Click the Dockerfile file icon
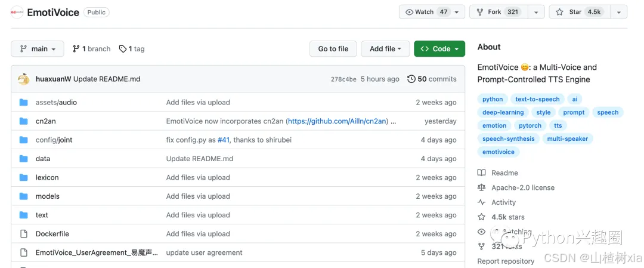The width and height of the screenshot is (644, 268). pos(23,234)
